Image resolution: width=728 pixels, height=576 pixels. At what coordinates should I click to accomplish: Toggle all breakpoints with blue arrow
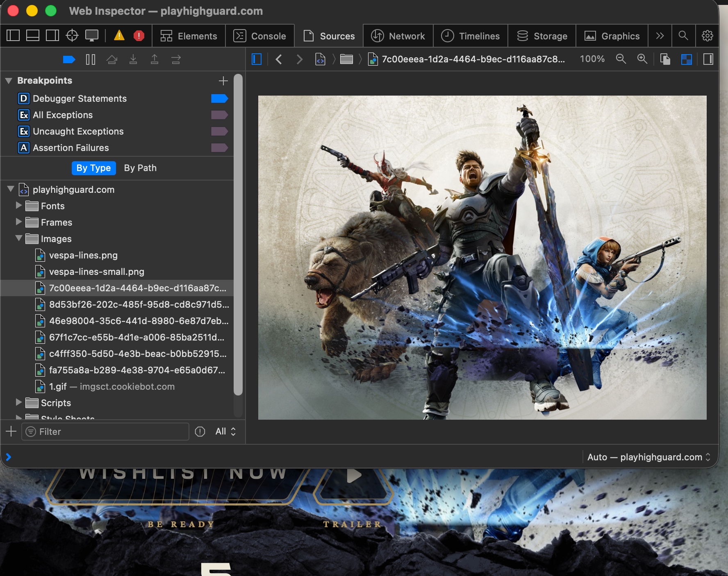pyautogui.click(x=69, y=59)
